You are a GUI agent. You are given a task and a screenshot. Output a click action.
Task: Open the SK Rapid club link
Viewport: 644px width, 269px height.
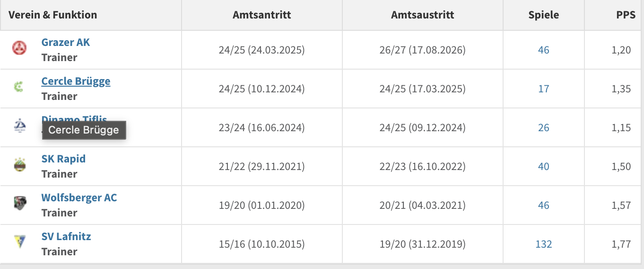click(63, 159)
